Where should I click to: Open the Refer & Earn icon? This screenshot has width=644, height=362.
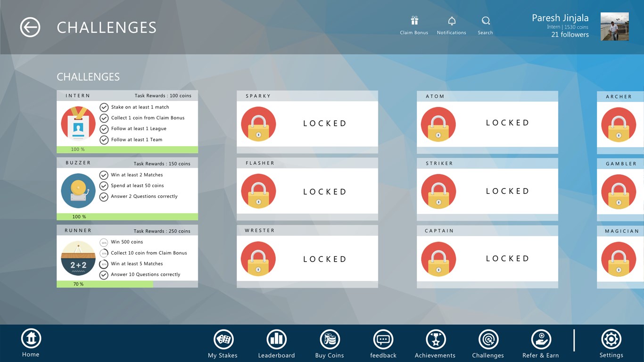[541, 339]
